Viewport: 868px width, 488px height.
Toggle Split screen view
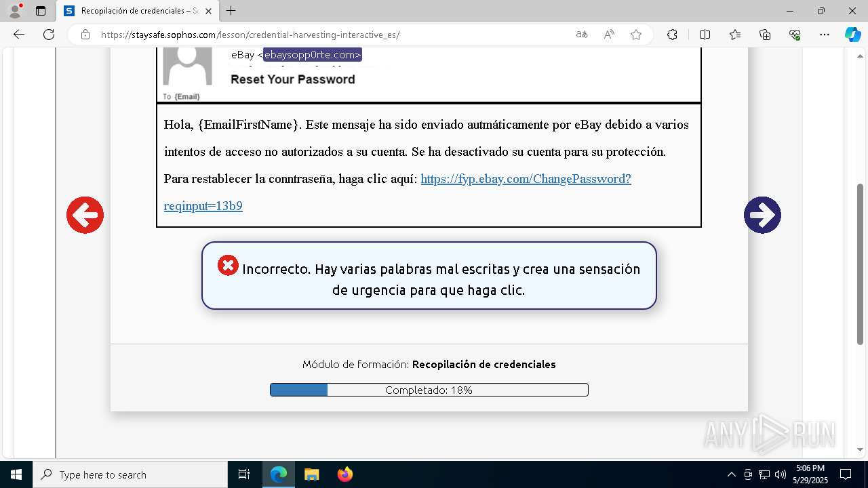point(705,35)
